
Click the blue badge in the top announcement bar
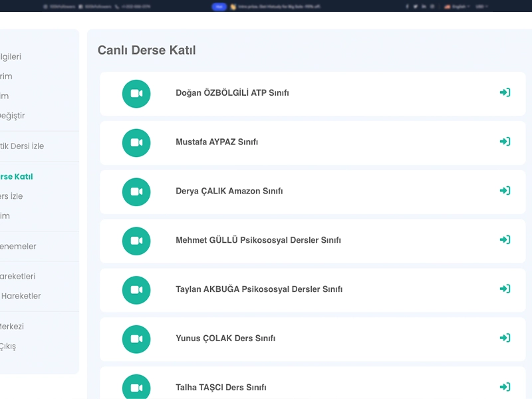coord(219,6)
